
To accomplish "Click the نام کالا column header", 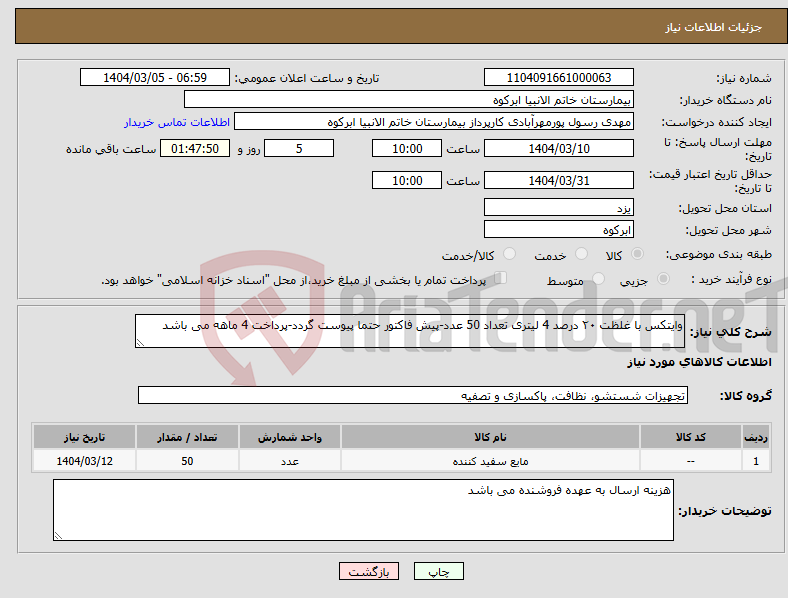I will pos(490,437).
